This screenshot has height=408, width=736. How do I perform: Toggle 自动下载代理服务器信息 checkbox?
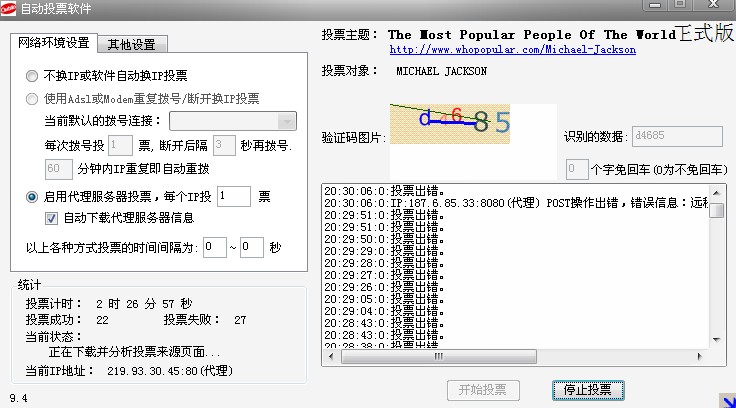[52, 218]
